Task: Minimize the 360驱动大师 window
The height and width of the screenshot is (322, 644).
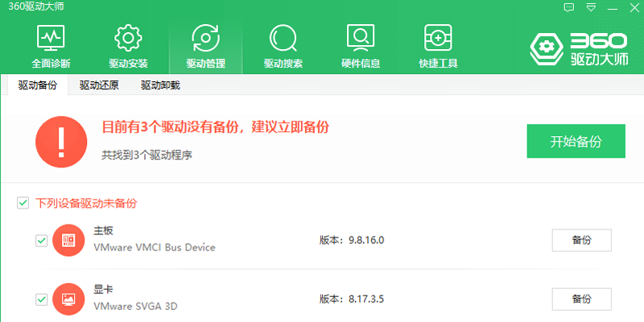Action: [x=613, y=7]
